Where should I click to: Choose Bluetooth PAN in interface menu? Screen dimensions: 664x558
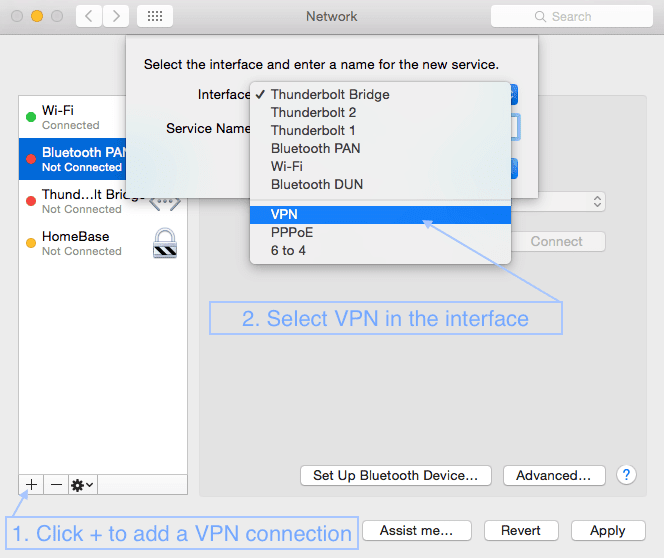pyautogui.click(x=380, y=149)
